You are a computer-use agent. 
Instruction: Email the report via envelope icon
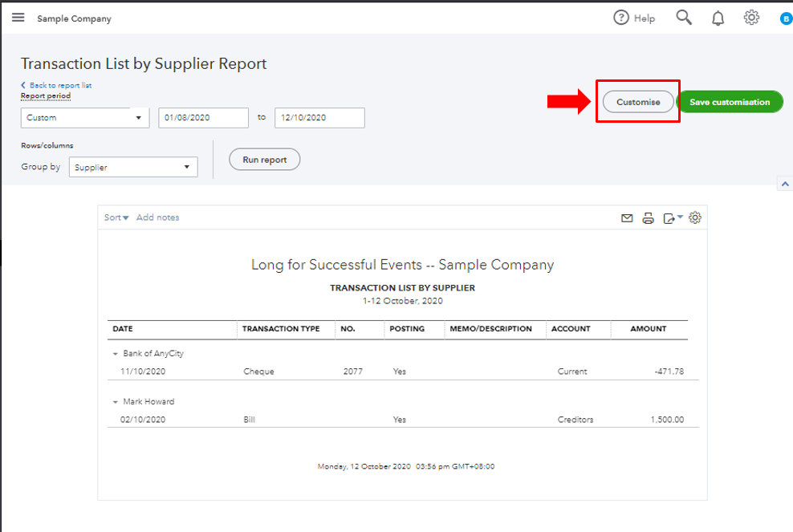(x=628, y=217)
